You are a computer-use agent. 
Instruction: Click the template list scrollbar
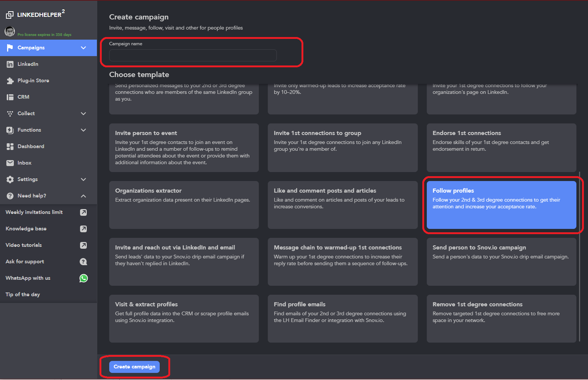pyautogui.click(x=579, y=257)
